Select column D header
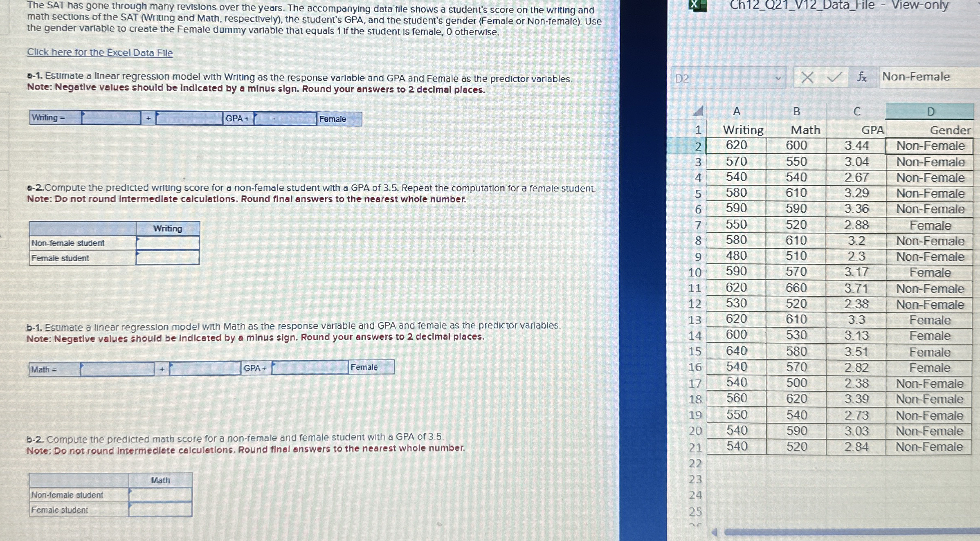Screen dimensions: 980x541 [930, 112]
